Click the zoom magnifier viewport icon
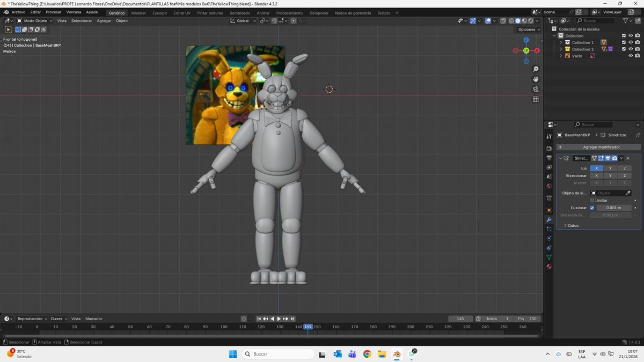 point(536,69)
